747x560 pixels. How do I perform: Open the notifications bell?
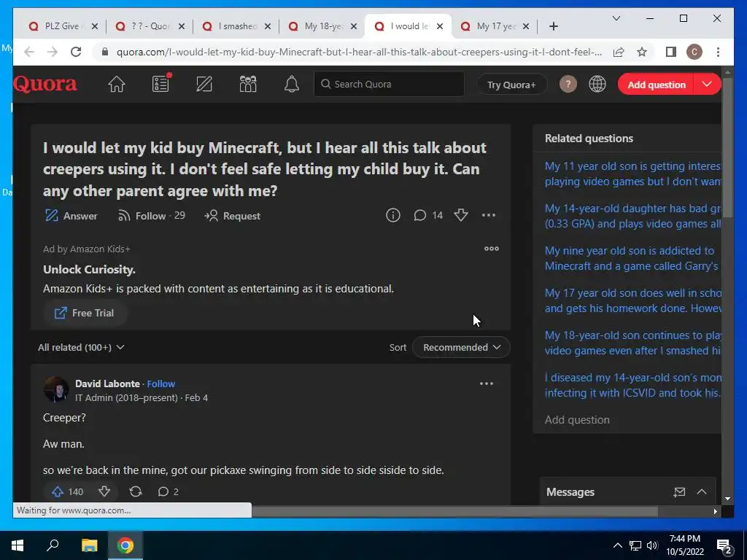pyautogui.click(x=292, y=85)
